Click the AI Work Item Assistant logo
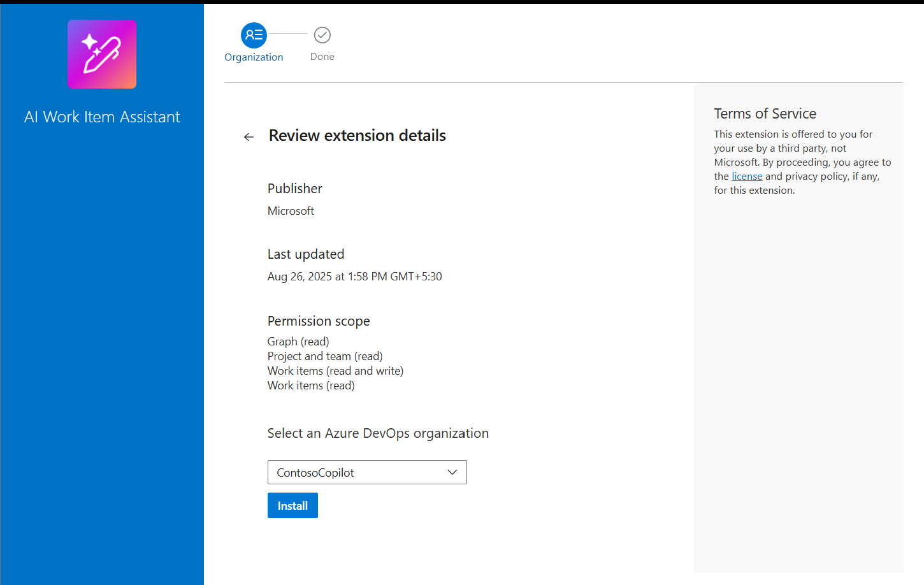 coord(102,54)
